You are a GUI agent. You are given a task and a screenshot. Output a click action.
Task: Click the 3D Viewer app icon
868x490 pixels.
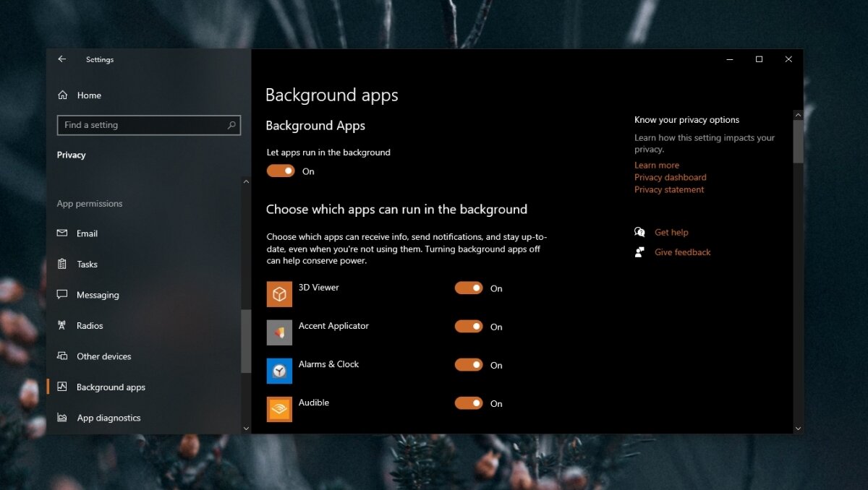point(279,294)
